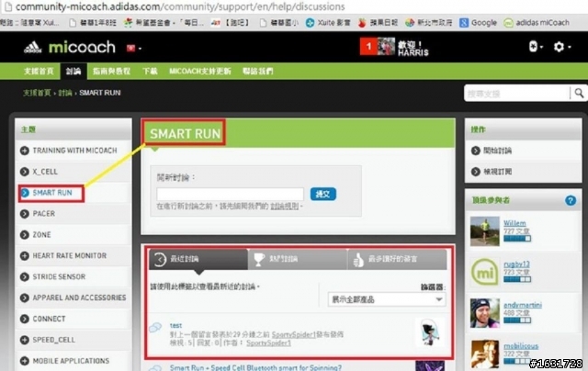Open the HARRIS user avatar
588x371 pixels.
point(386,47)
